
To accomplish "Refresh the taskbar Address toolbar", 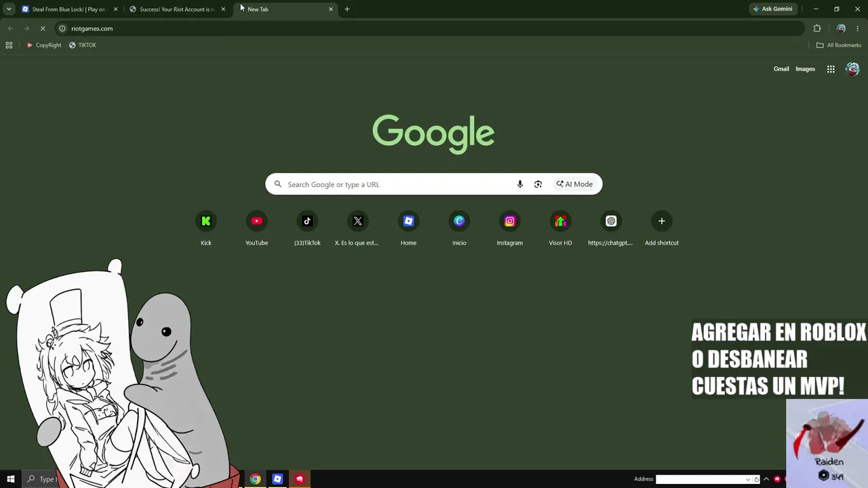I will coord(757,479).
